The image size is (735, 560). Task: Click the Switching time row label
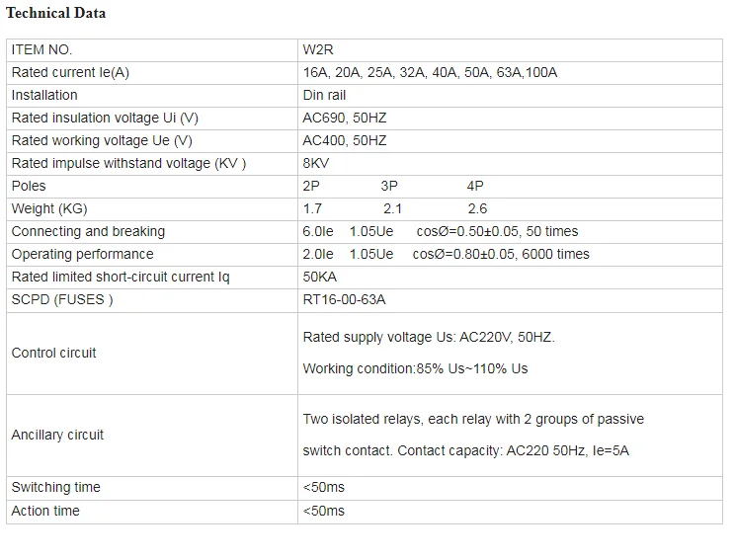coord(55,487)
